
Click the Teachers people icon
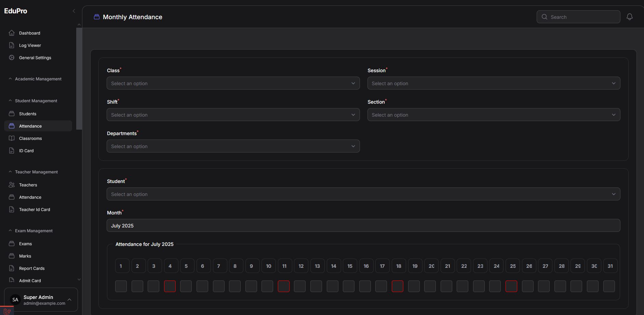click(x=12, y=185)
